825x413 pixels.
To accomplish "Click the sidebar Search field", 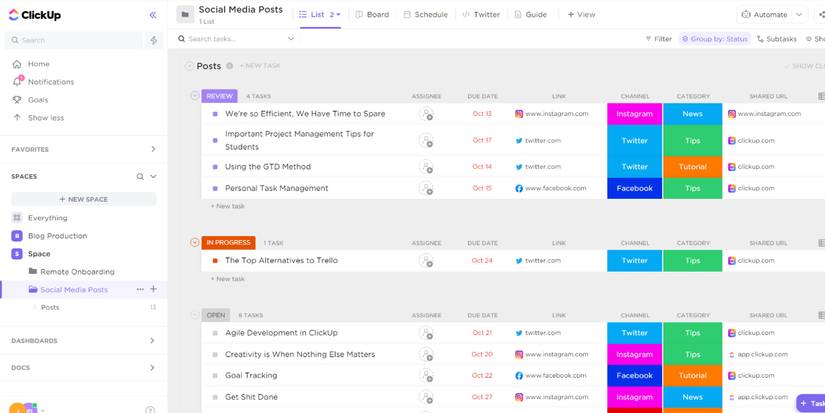I will (74, 41).
